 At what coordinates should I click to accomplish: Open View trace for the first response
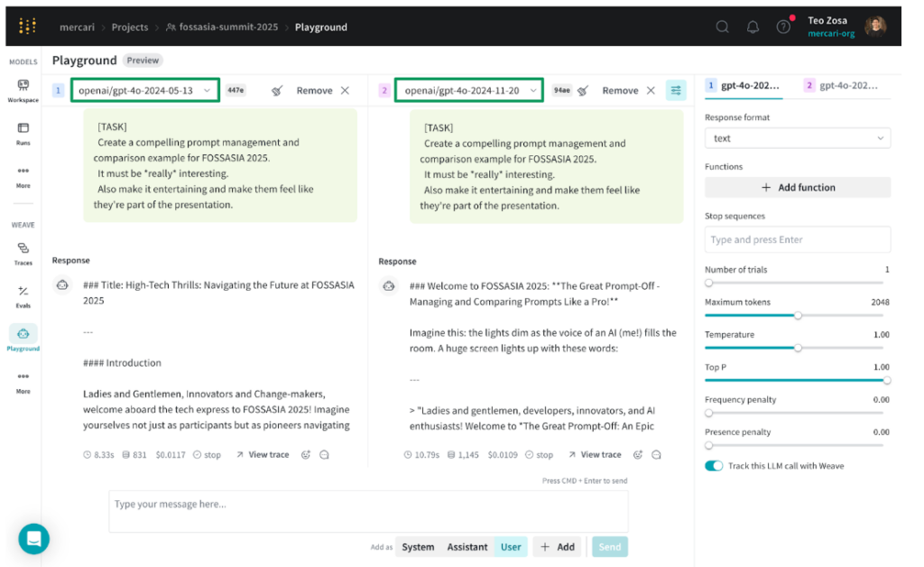click(263, 455)
